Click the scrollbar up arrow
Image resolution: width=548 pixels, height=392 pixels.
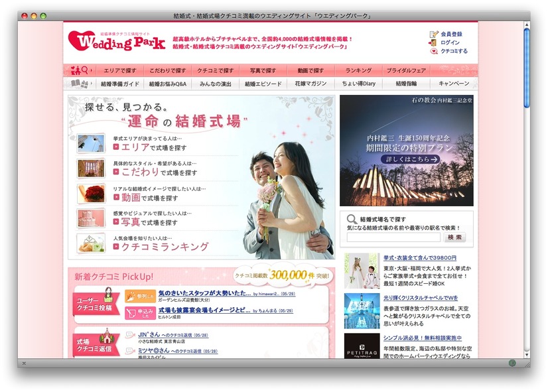point(527,25)
